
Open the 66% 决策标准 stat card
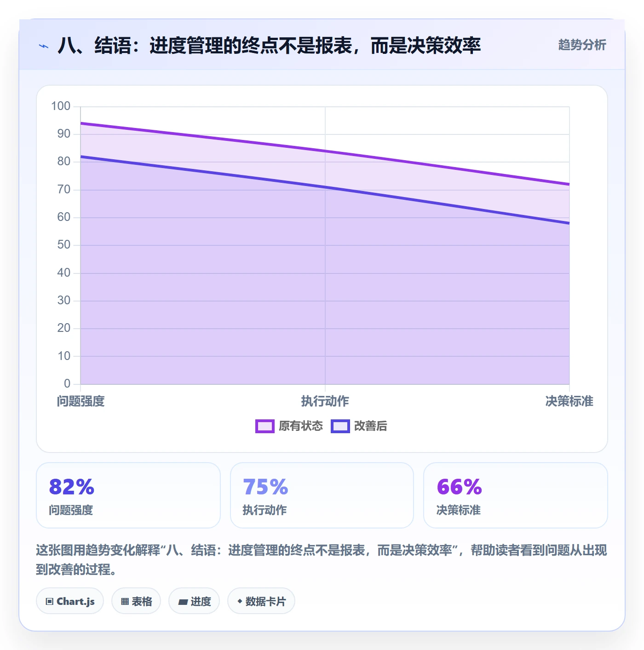point(516,495)
